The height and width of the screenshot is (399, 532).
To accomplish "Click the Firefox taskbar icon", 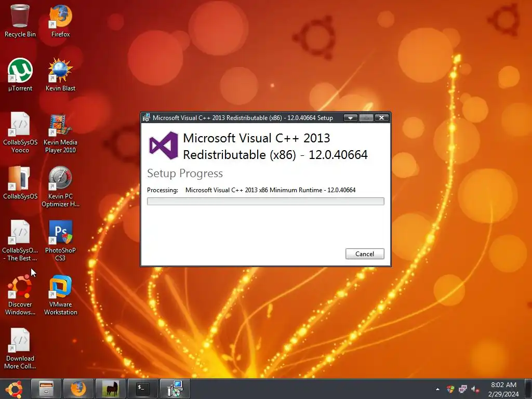I will click(78, 389).
